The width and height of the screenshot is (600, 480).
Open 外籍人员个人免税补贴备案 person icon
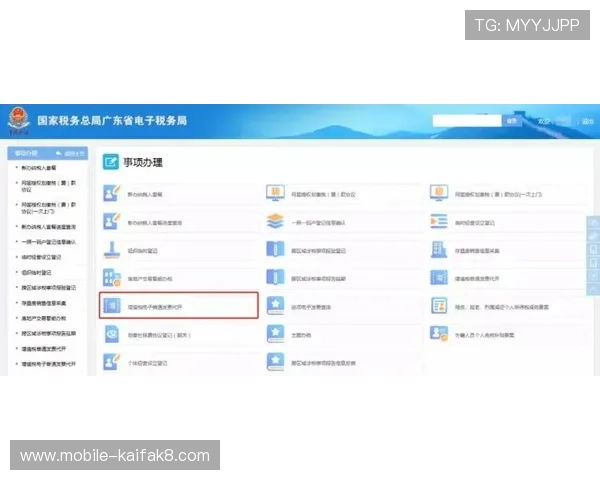(x=439, y=334)
